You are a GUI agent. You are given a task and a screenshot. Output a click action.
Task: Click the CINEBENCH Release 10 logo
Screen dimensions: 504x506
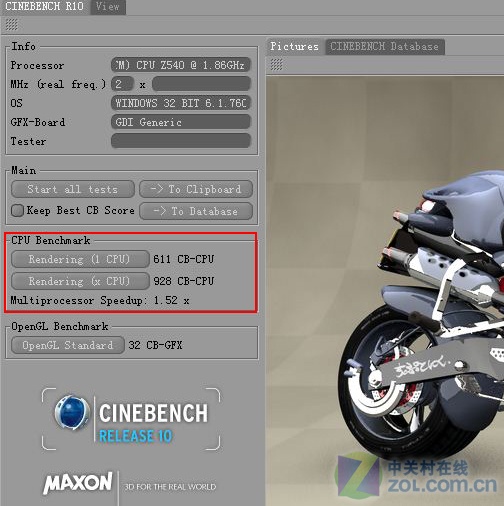tap(131, 419)
